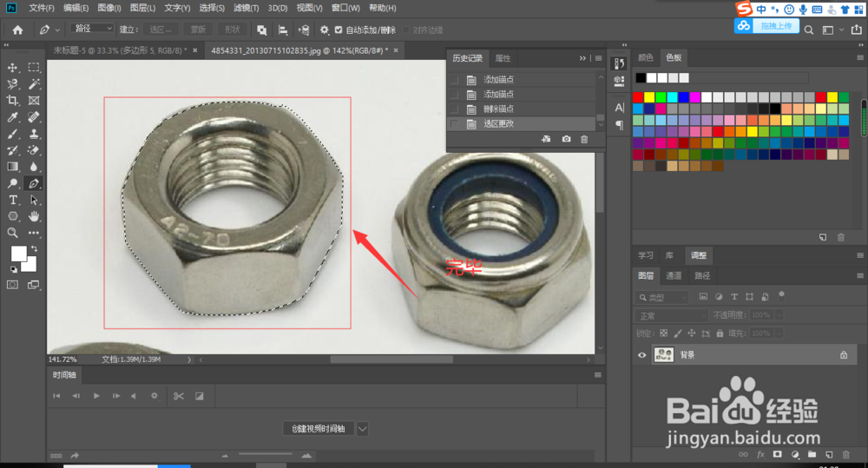Image resolution: width=868 pixels, height=468 pixels.
Task: Switch to the 未标题-5 document tab
Action: coord(120,50)
